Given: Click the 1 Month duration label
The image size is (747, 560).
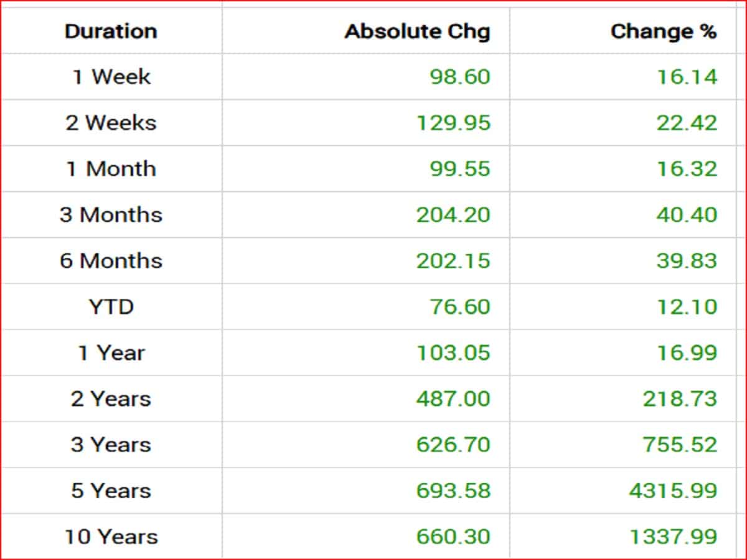Looking at the screenshot, I should coord(111,169).
